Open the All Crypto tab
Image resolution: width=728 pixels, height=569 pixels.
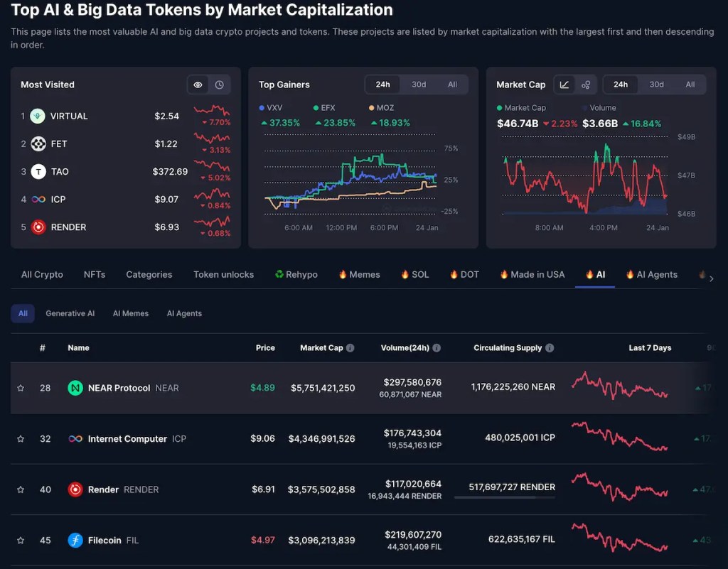(x=42, y=274)
